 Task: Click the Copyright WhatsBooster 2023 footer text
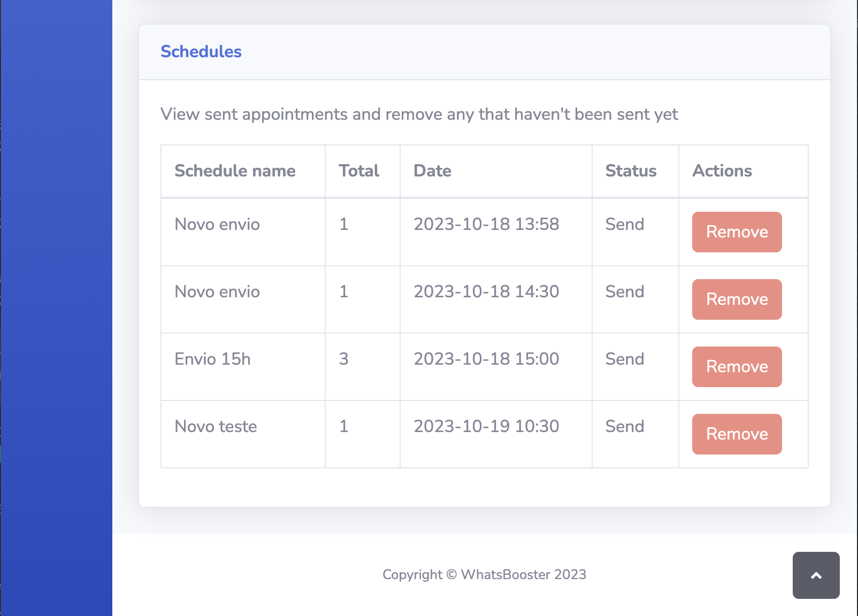pyautogui.click(x=484, y=574)
